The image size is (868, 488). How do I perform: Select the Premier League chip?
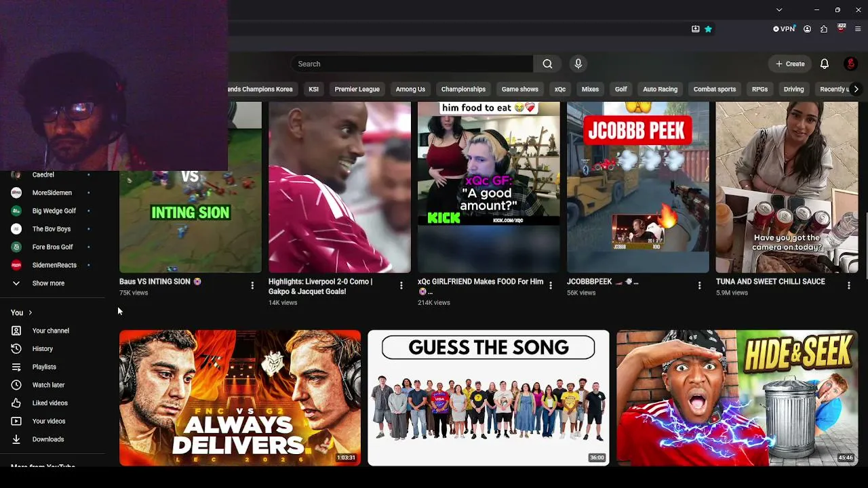(357, 89)
